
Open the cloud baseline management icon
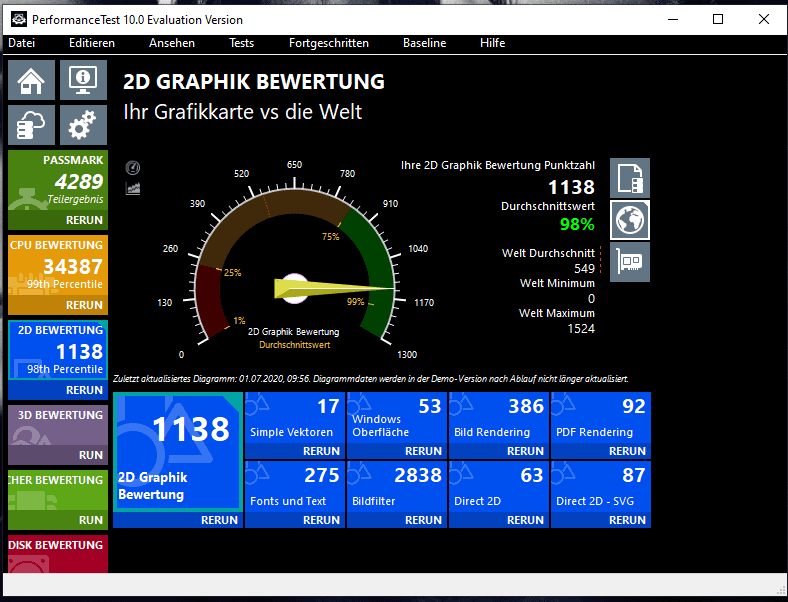coord(31,125)
